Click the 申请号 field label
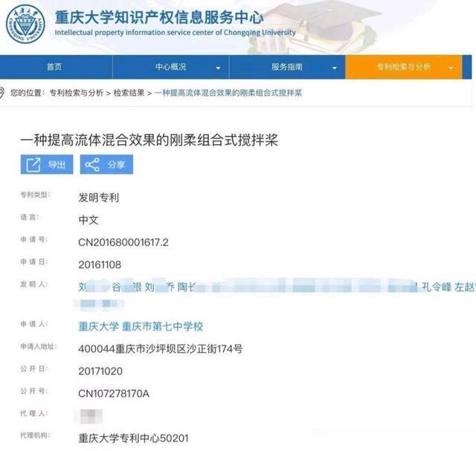 point(33,239)
